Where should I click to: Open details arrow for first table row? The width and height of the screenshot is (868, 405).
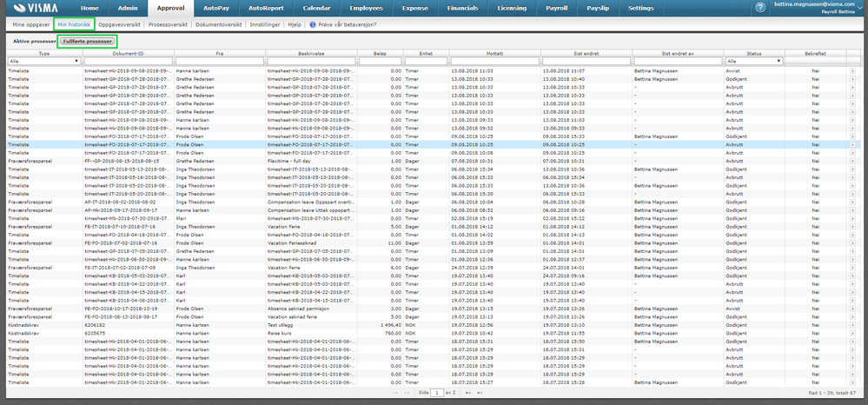pos(852,70)
